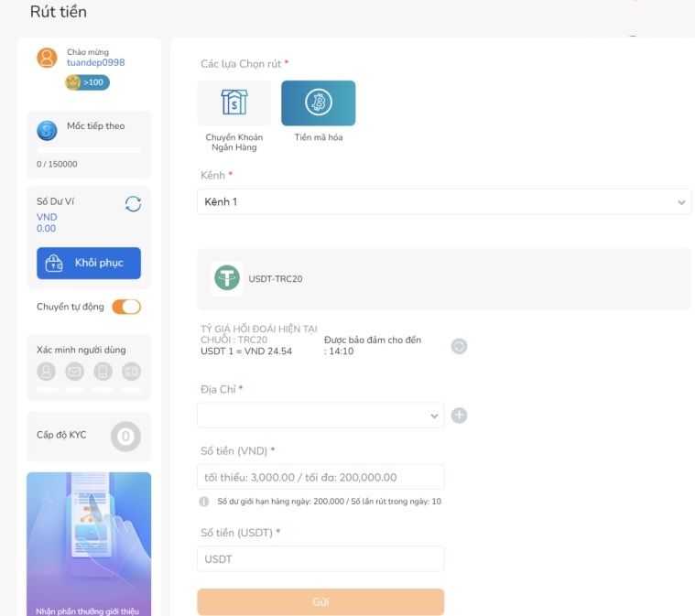The width and height of the screenshot is (695, 616).
Task: Click the profile verification icon
Action: point(46,372)
